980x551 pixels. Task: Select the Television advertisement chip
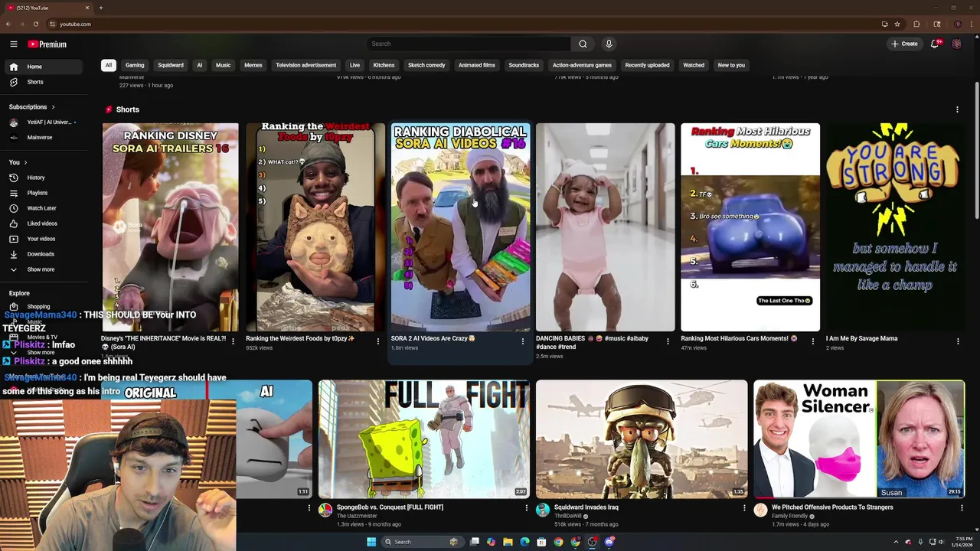point(306,65)
